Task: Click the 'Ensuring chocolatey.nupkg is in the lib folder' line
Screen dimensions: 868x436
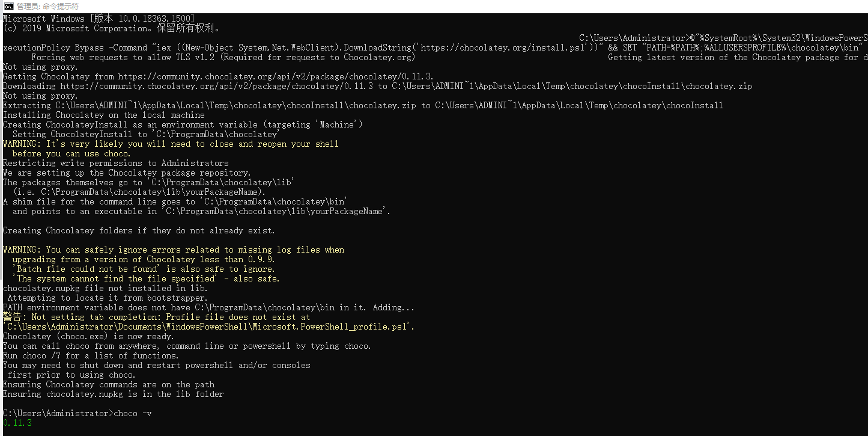Action: coord(113,394)
